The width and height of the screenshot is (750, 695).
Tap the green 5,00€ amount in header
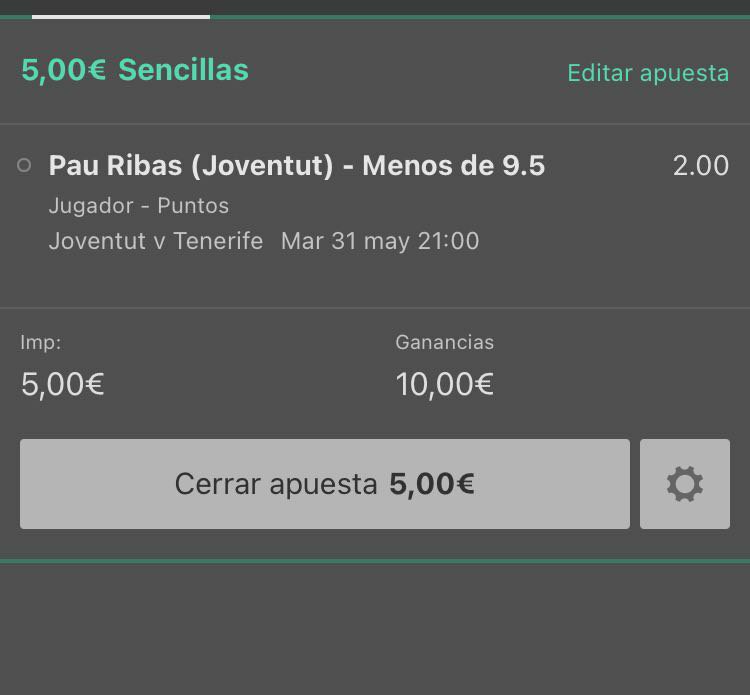click(x=64, y=70)
